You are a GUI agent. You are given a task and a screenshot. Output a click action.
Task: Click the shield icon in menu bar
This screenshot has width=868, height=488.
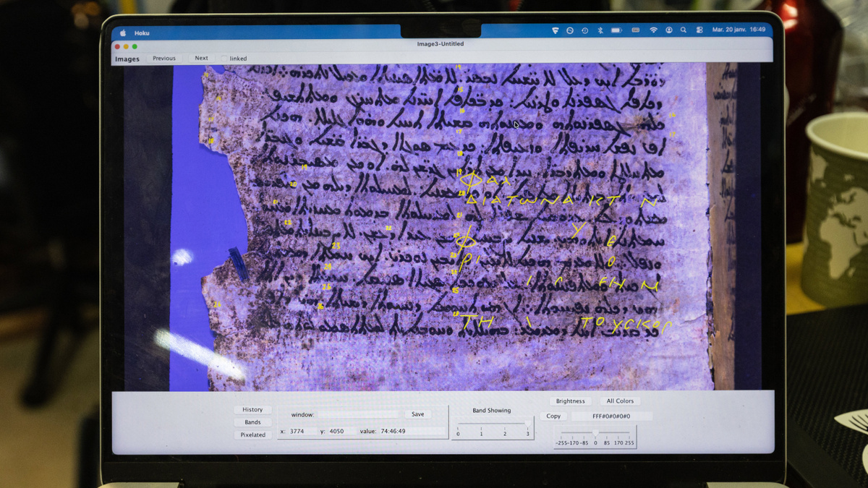[556, 30]
